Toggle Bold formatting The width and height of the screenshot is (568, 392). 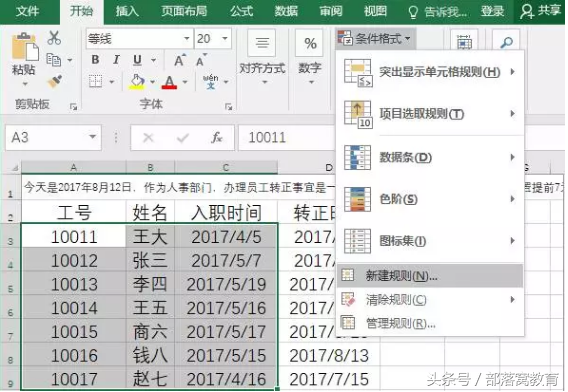tap(95, 59)
